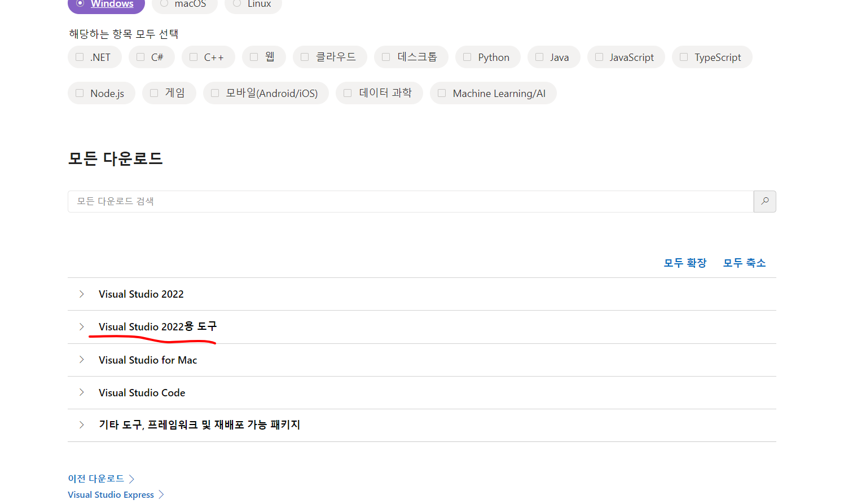
Task: Check the Python checkbox
Action: click(x=467, y=57)
